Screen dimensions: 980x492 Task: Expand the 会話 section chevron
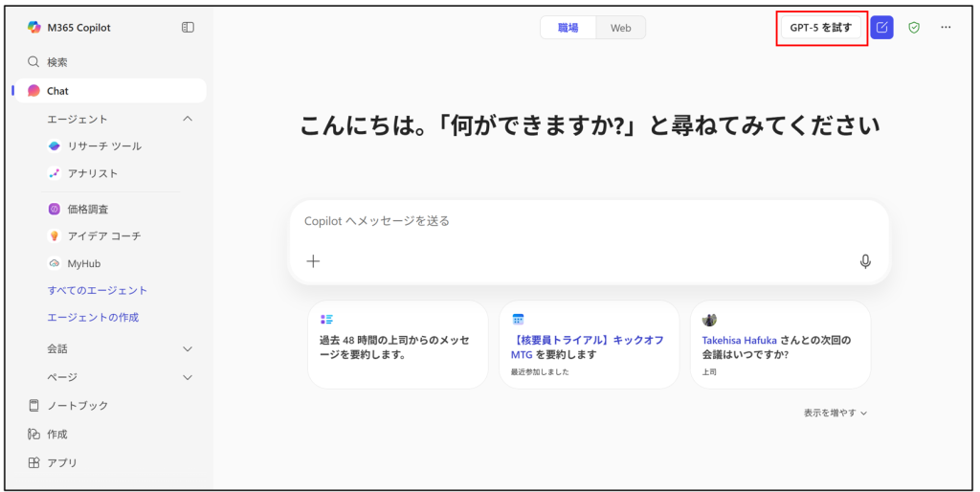188,348
